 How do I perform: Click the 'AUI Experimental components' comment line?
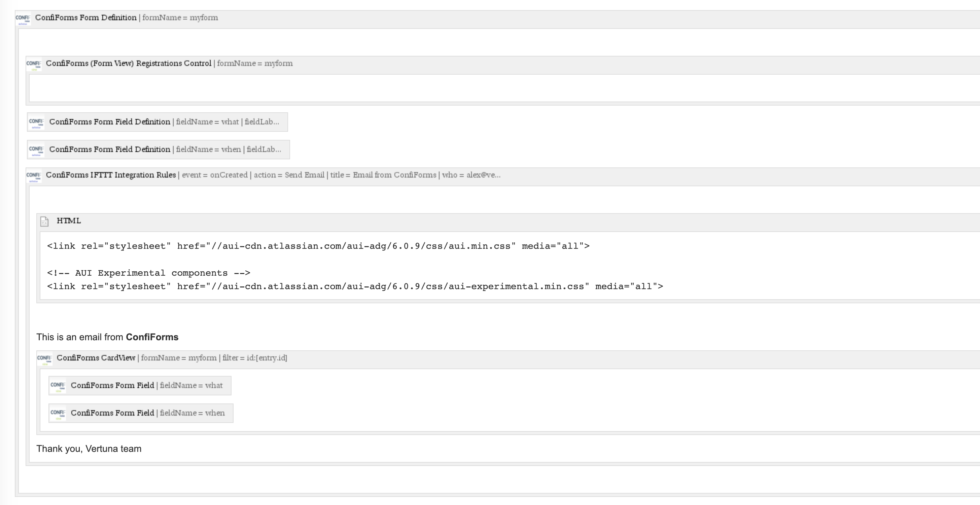click(x=149, y=273)
